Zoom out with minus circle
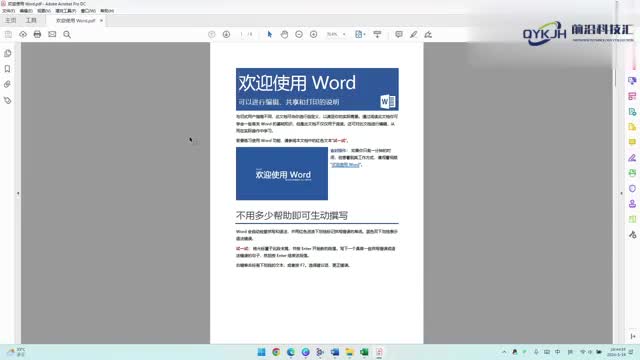The image size is (640, 360). 299,34
